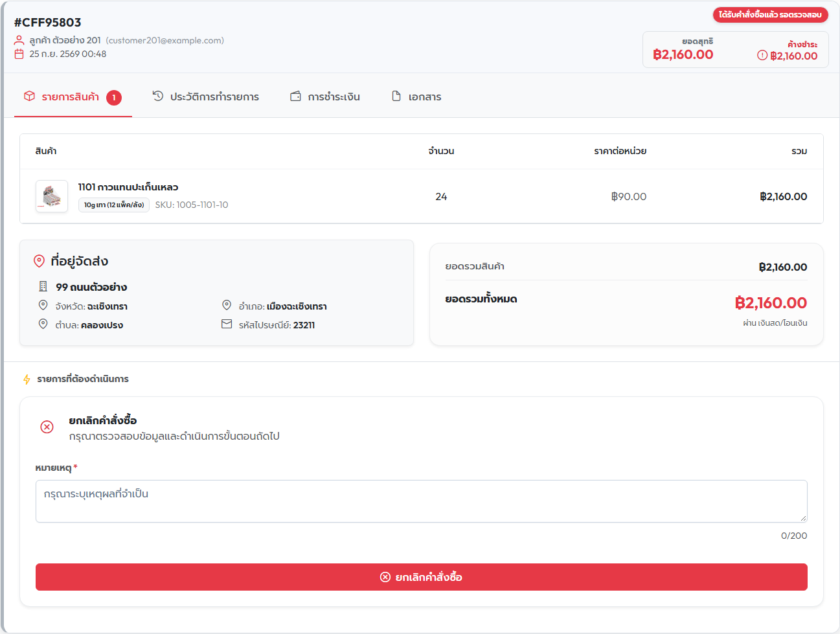The width and height of the screenshot is (840, 634).
Task: Click the building icon beside 99 ถนนตัวอย่าง
Action: pos(43,287)
